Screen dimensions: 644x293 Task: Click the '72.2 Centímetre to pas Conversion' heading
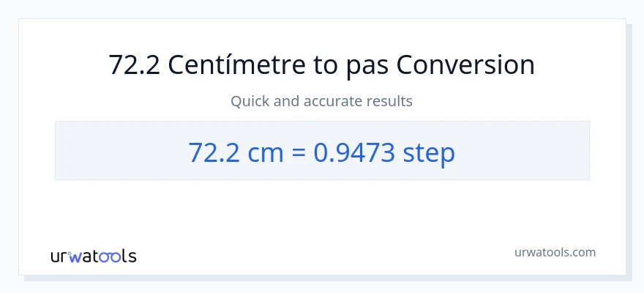[322, 65]
